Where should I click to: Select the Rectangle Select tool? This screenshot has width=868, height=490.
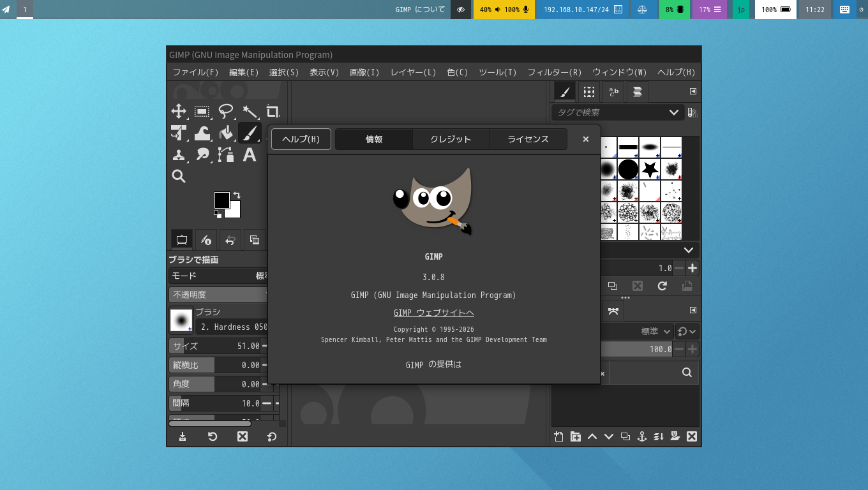[202, 112]
